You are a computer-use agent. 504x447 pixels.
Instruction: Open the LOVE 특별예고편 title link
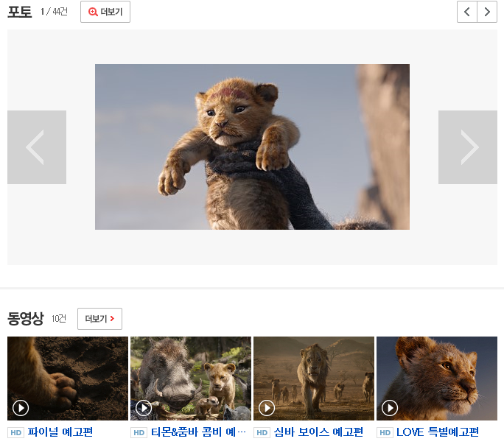438,432
